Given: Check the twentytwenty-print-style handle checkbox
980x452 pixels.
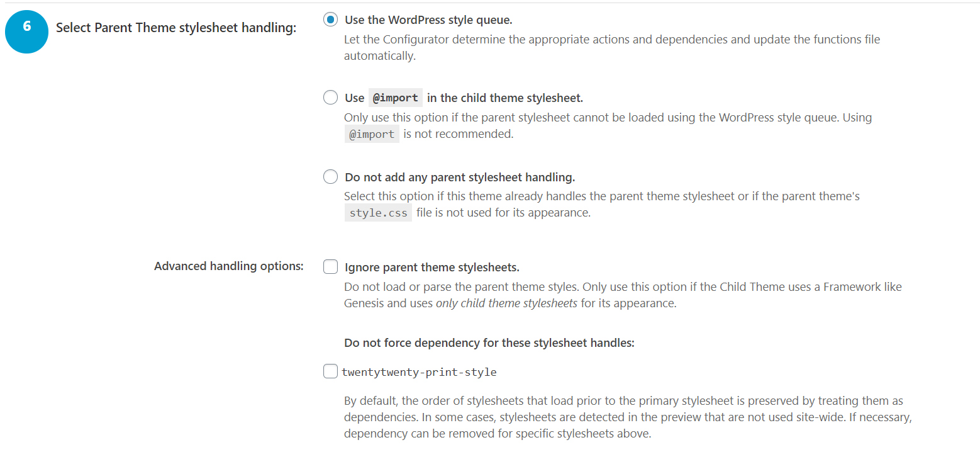Looking at the screenshot, I should click(x=330, y=371).
